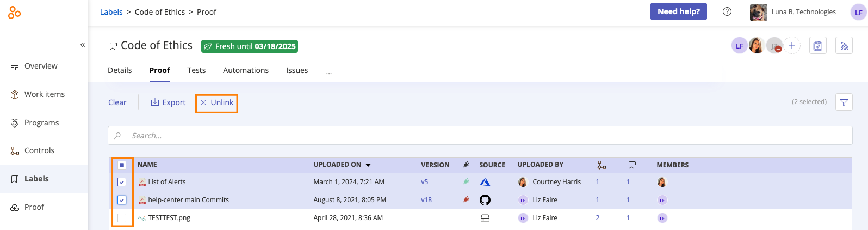868x230 pixels.
Task: Unlink the selected proof items
Action: 216,102
